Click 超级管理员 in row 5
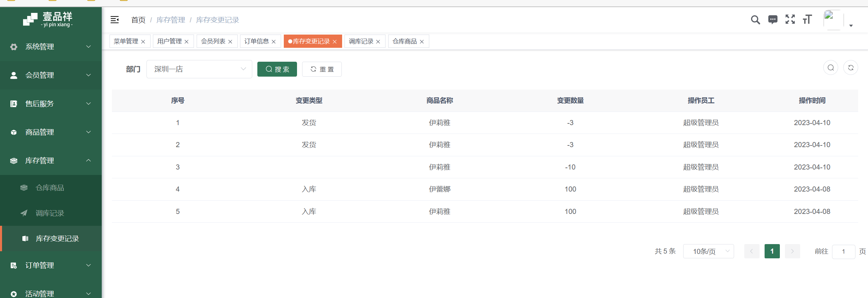 (701, 212)
